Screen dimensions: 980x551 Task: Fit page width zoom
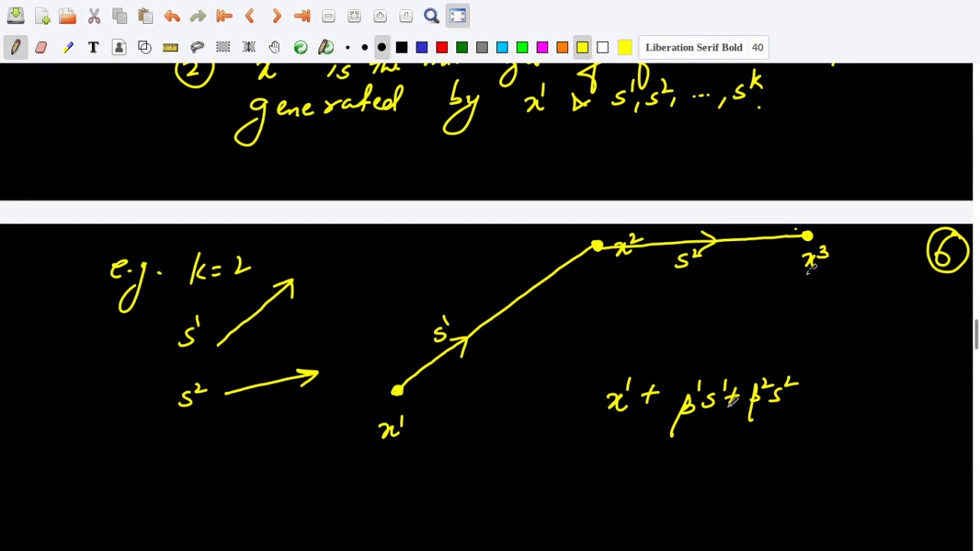(x=354, y=16)
